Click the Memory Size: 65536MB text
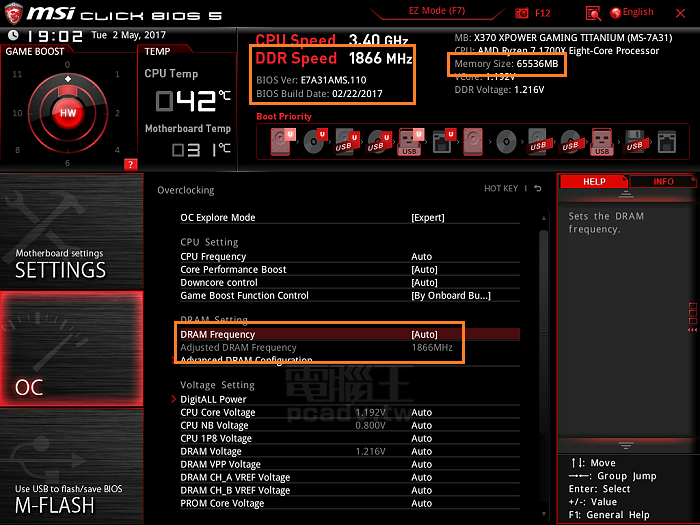700x525 pixels. click(506, 63)
